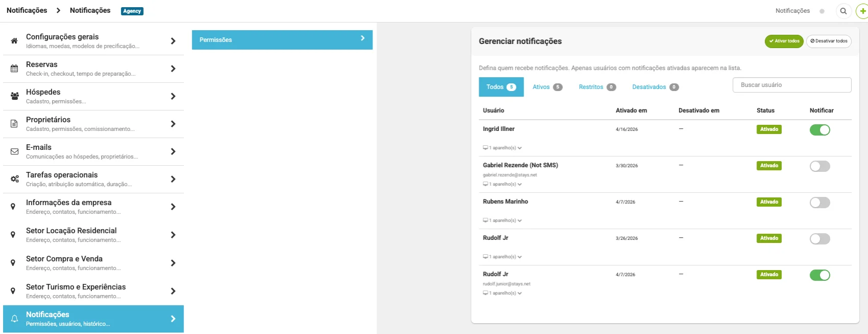868x334 pixels.
Task: Expand Ingrid Illner's device list
Action: [502, 148]
